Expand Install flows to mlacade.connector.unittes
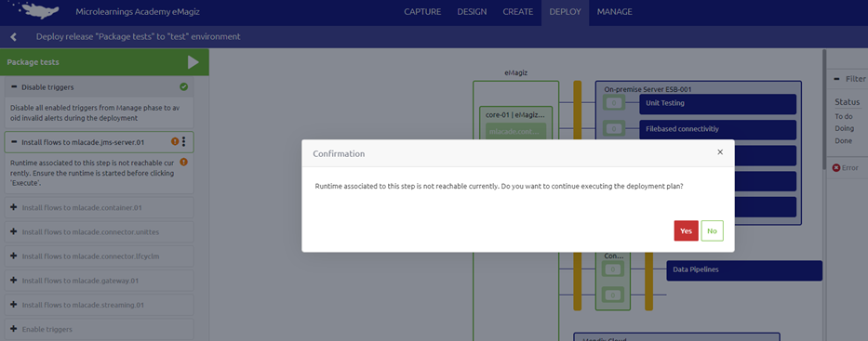The image size is (868, 341). coord(14,232)
